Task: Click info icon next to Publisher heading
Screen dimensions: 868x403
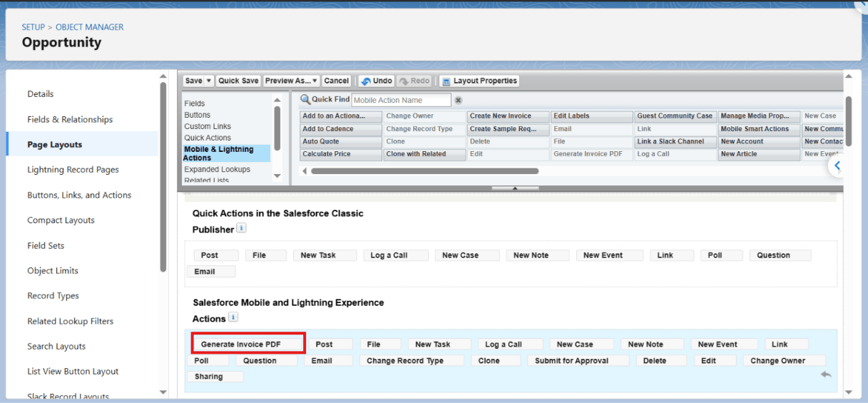Action: tap(241, 228)
